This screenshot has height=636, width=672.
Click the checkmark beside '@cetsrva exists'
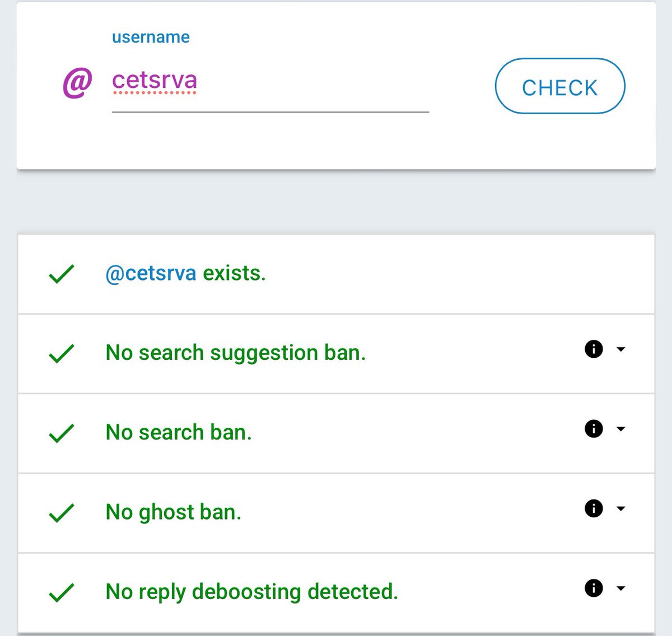[x=62, y=274]
